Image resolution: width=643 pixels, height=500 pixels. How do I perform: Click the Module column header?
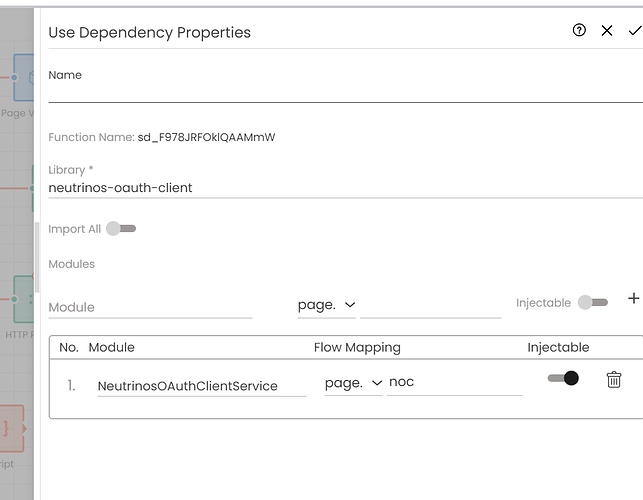click(x=112, y=347)
